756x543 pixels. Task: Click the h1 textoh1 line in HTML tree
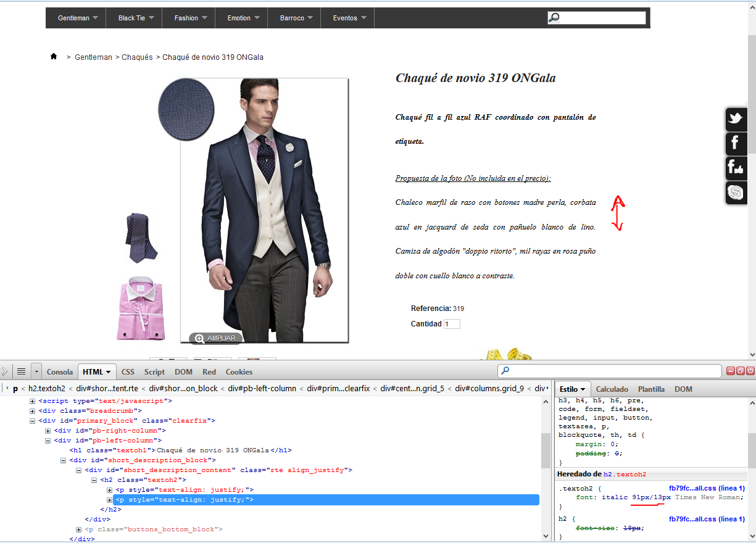180,450
